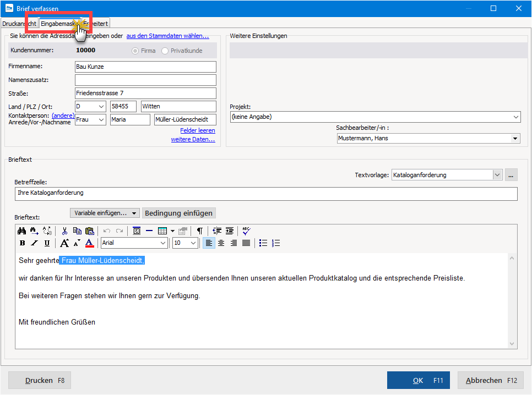532x395 pixels.
Task: Align text left
Action: click(x=209, y=243)
